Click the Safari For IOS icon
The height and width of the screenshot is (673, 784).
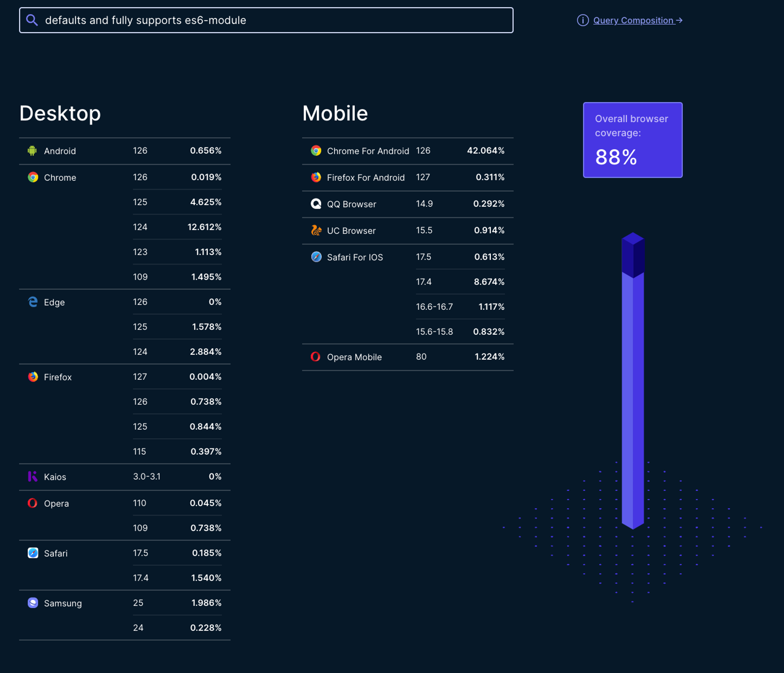(x=316, y=257)
